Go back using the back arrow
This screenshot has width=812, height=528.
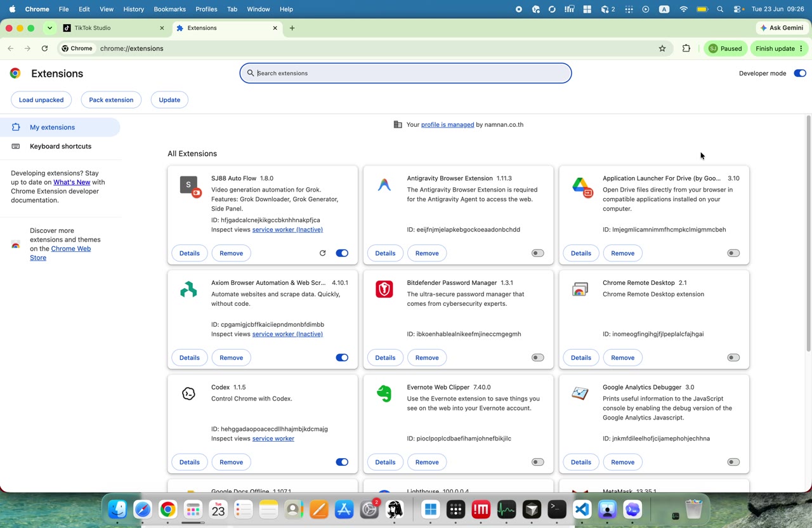(x=11, y=48)
